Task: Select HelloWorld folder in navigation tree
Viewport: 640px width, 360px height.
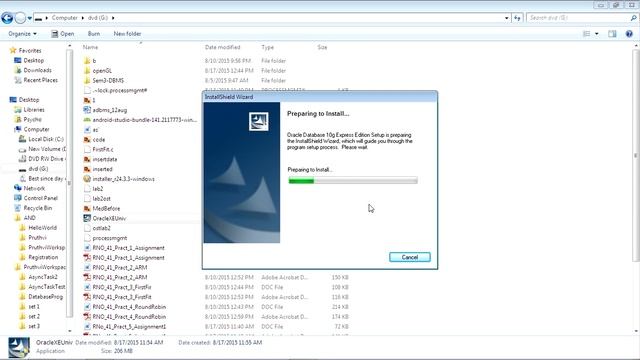Action: point(42,228)
